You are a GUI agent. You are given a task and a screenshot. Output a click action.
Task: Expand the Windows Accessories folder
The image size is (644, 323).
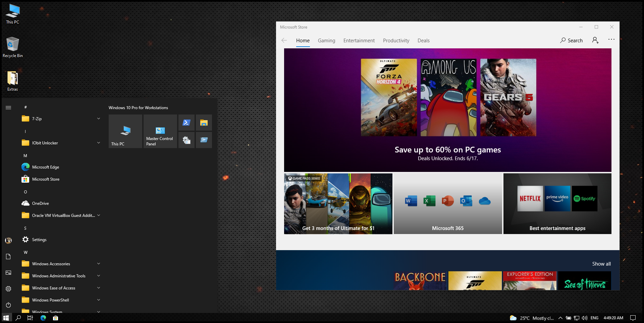pyautogui.click(x=61, y=264)
